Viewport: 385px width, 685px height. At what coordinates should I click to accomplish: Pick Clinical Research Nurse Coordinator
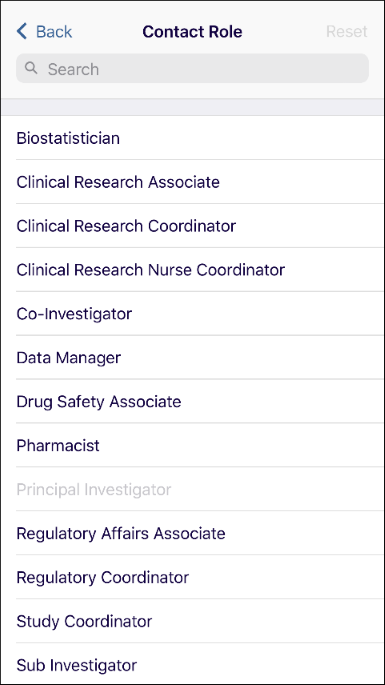click(192, 270)
